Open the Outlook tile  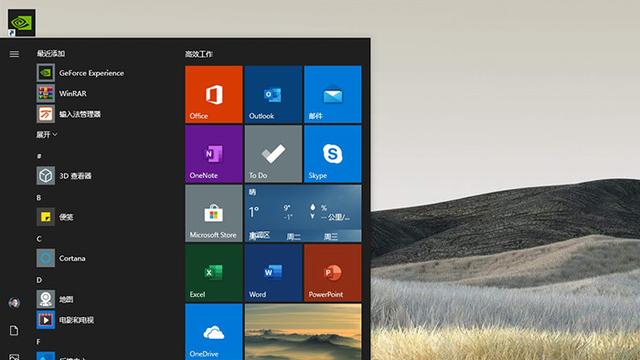(x=273, y=94)
